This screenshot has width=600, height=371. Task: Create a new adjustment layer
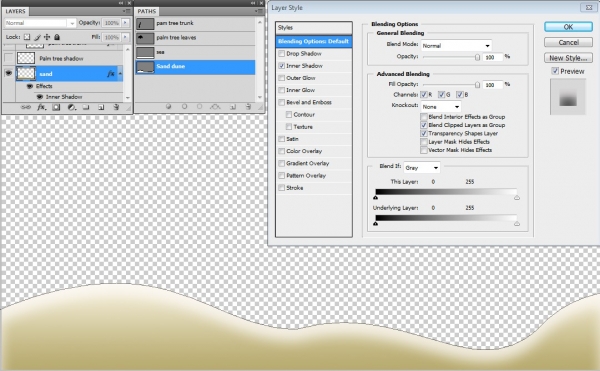(x=71, y=107)
